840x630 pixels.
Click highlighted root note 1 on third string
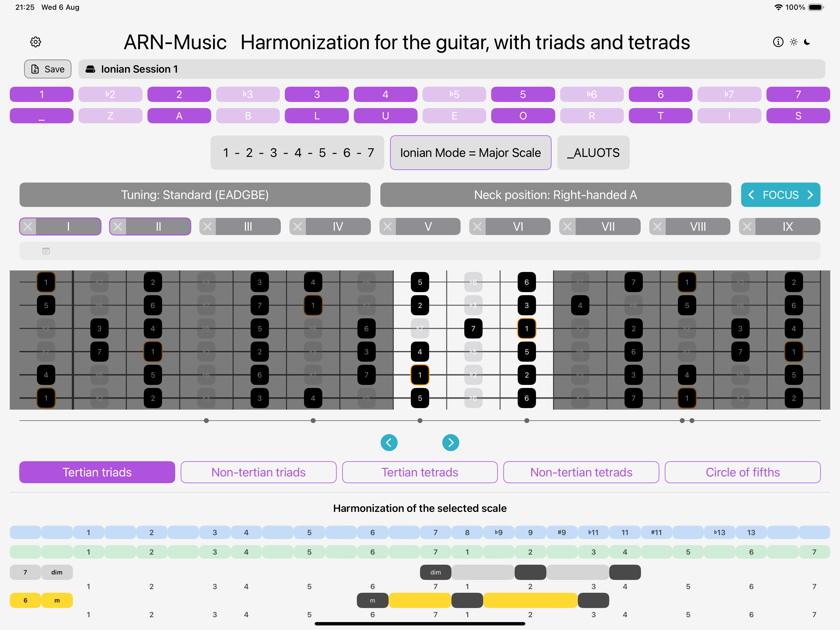[527, 328]
